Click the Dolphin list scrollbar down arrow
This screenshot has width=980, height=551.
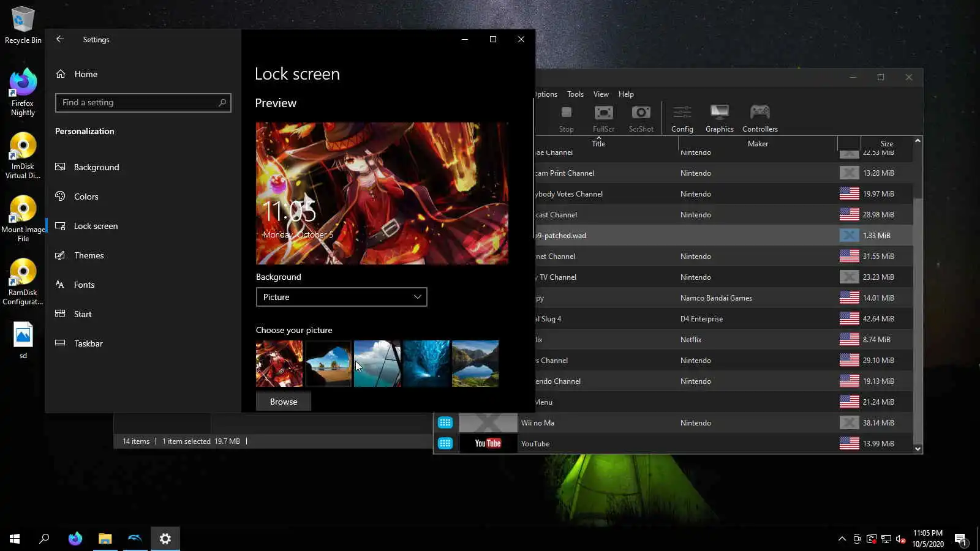click(x=918, y=449)
